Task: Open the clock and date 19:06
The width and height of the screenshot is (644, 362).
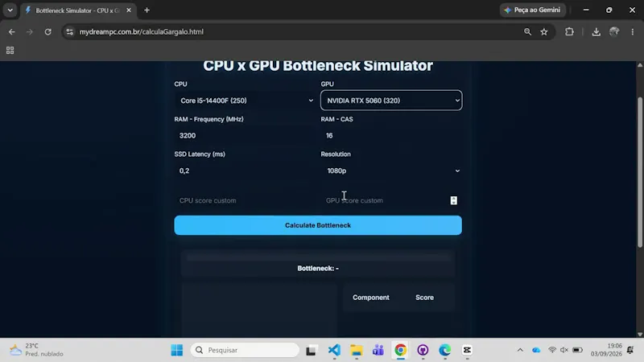Action: point(606,350)
